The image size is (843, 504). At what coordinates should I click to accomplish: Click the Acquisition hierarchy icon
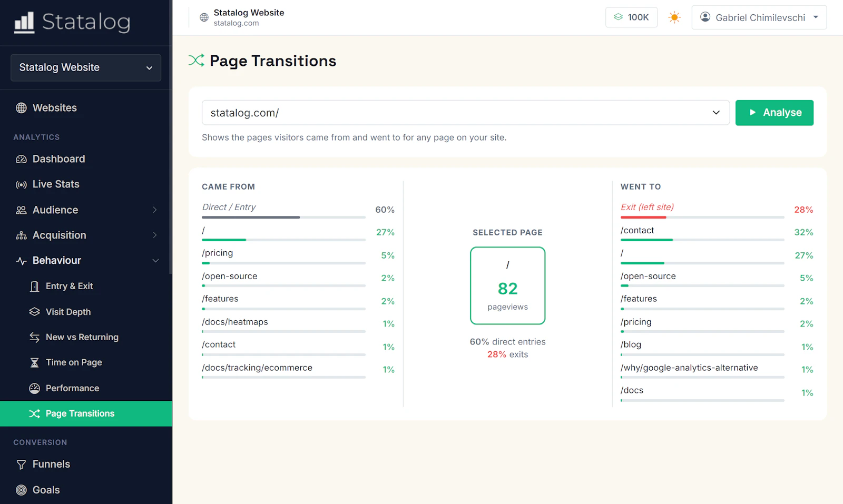point(21,235)
